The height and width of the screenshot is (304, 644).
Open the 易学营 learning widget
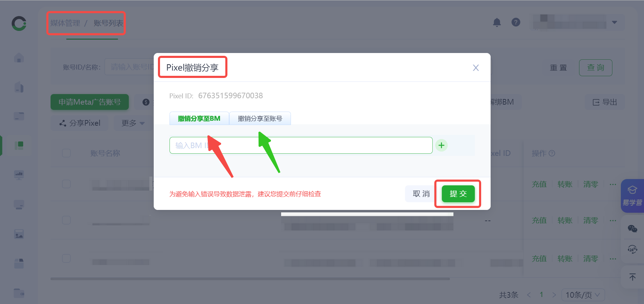click(x=632, y=196)
